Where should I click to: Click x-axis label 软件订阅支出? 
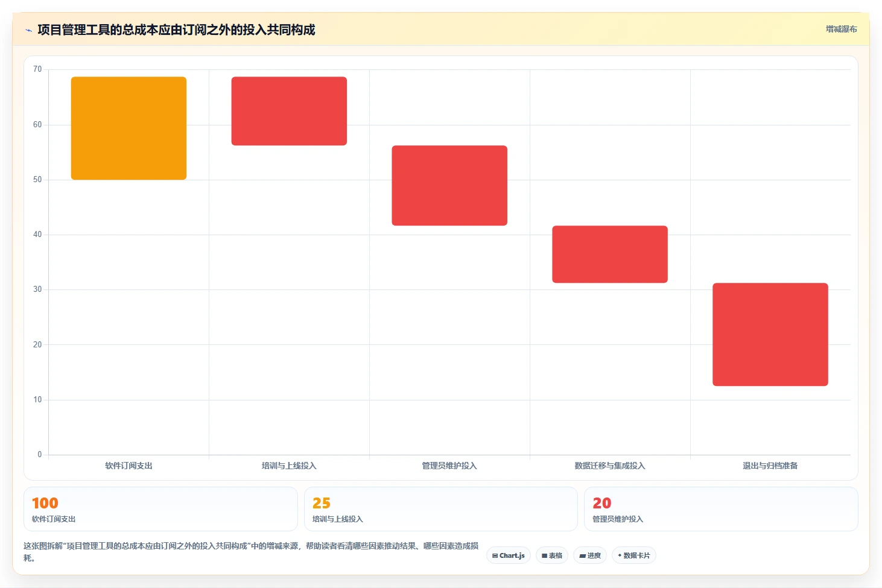(x=128, y=466)
